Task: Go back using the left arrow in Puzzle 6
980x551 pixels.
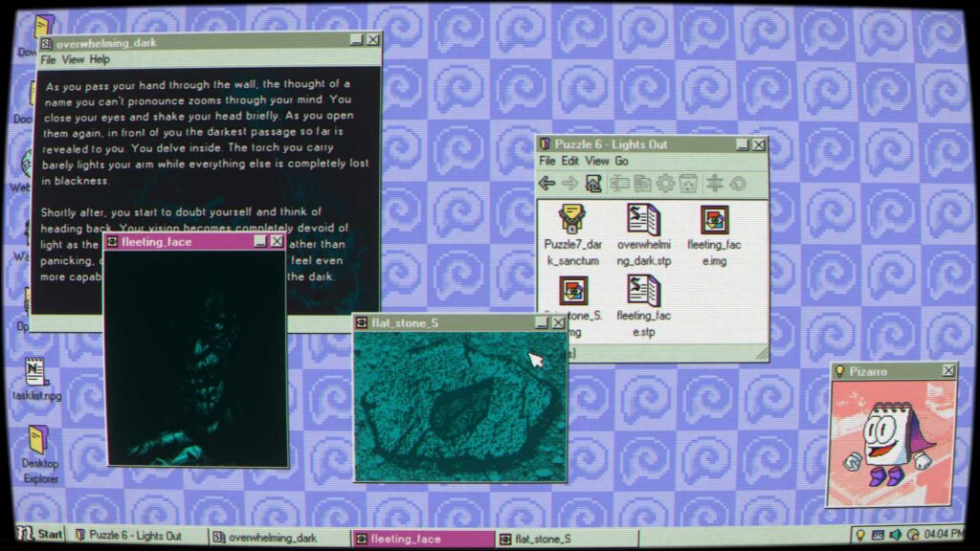Action: click(x=546, y=183)
